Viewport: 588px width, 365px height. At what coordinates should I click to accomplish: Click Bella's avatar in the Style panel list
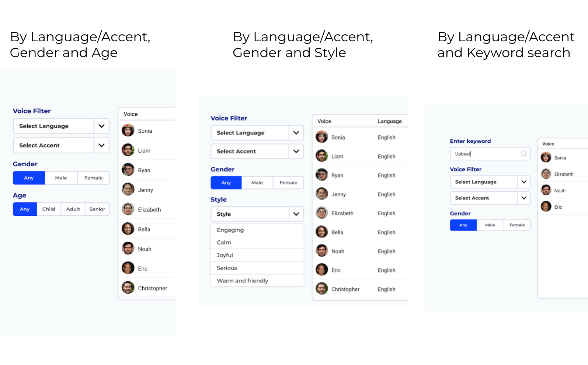coord(321,232)
